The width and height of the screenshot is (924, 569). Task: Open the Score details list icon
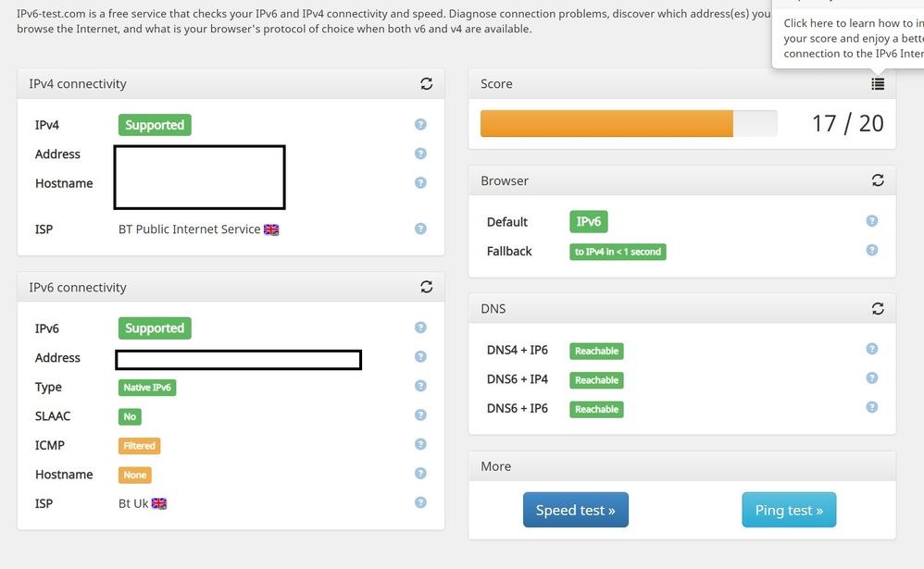click(x=878, y=84)
